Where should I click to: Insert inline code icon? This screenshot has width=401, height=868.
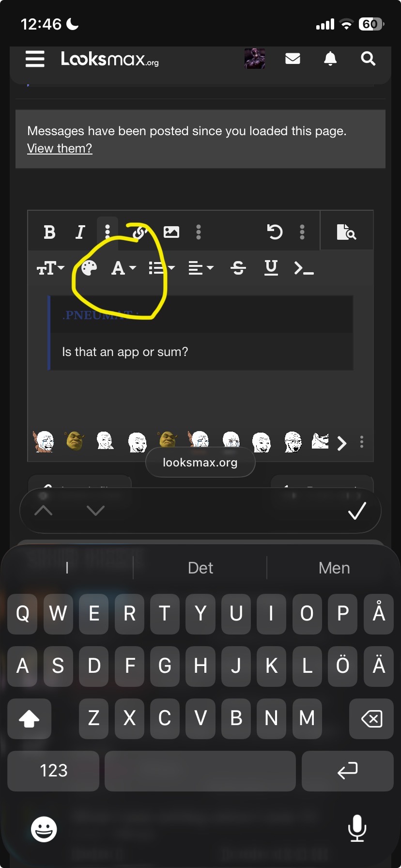(304, 267)
